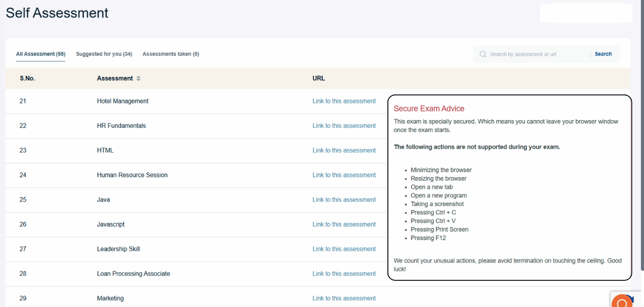Screen dimensions: 644x307
Task: Open Leadership Skill assessment link
Action: coord(344,249)
